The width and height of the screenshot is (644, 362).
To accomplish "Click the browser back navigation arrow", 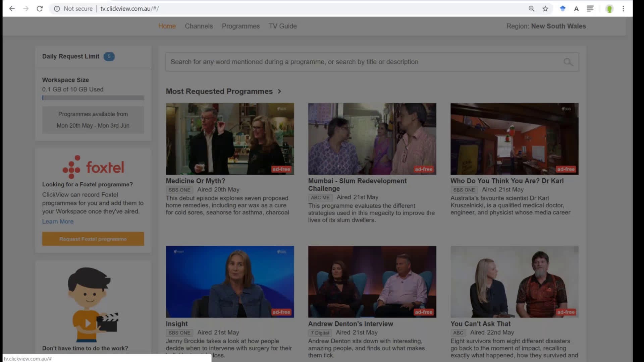I will [x=12, y=8].
